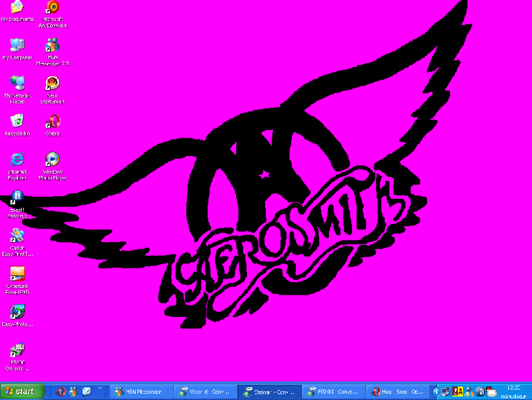
Task: Switch to the Steinar conversation taskbar button
Action: pyautogui.click(x=269, y=392)
